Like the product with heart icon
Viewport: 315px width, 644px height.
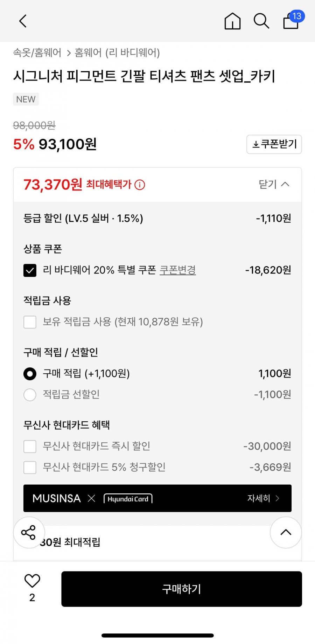[x=32, y=581]
